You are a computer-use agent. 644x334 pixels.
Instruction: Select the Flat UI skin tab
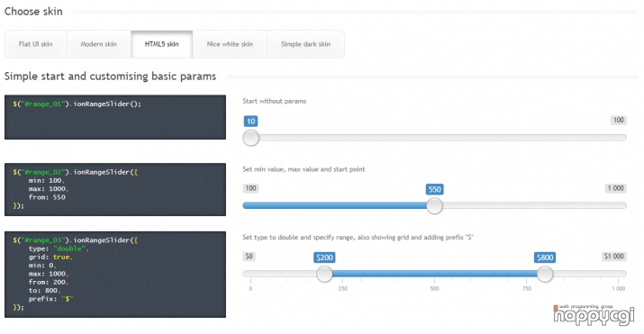click(36, 44)
